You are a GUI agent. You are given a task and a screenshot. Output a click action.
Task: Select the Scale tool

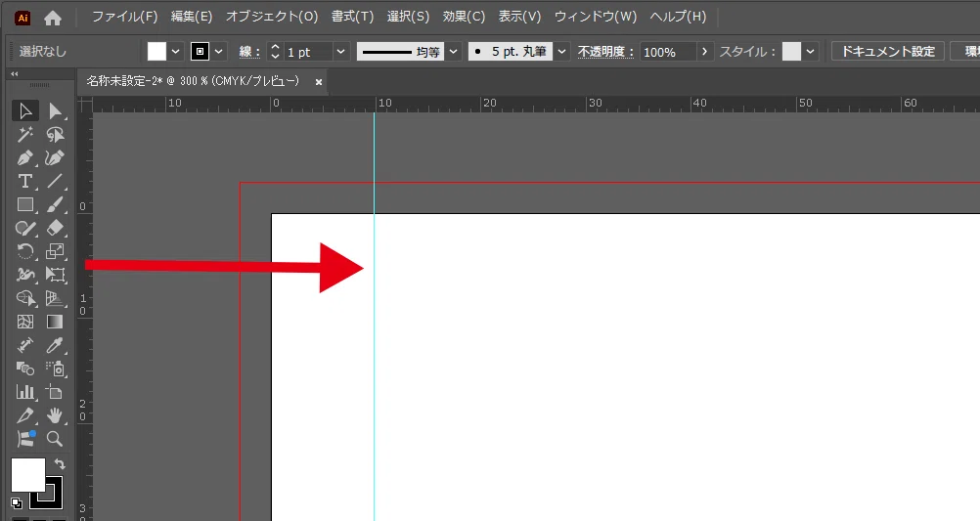(x=55, y=252)
